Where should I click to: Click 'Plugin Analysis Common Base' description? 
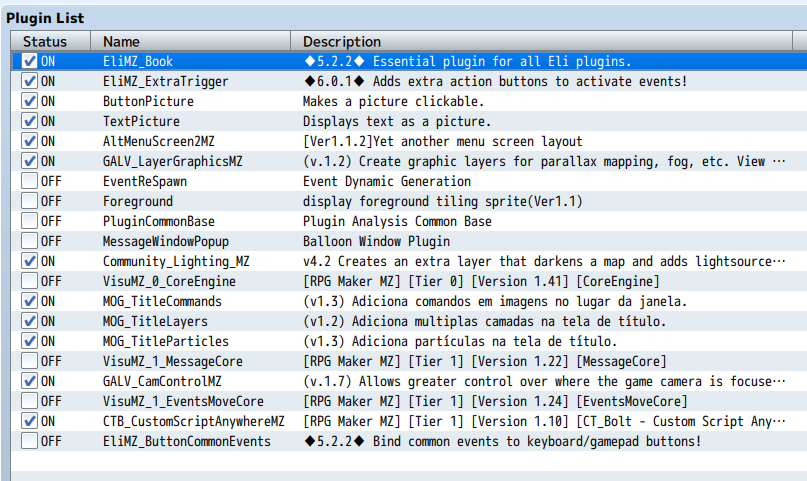397,222
